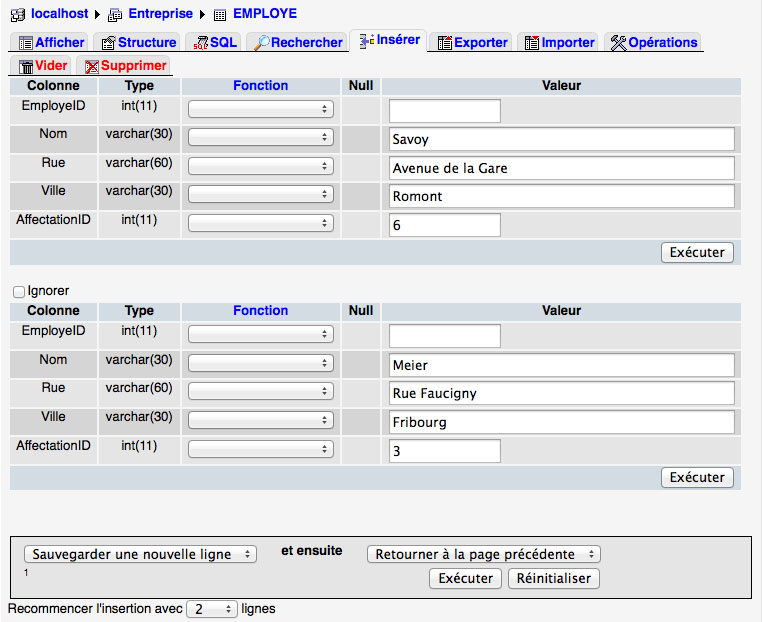The width and height of the screenshot is (762, 622).
Task: Click Exécuter under the Savoy record
Action: (x=697, y=252)
